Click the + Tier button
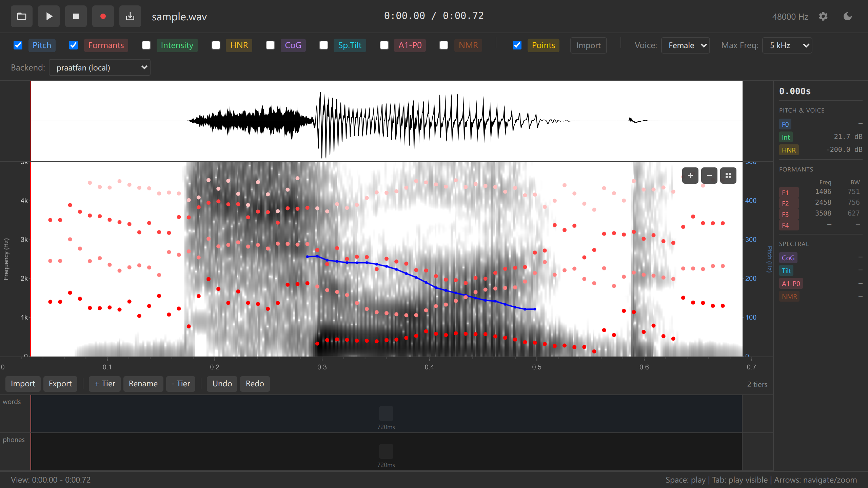Viewport: 868px width, 488px height. click(x=104, y=384)
